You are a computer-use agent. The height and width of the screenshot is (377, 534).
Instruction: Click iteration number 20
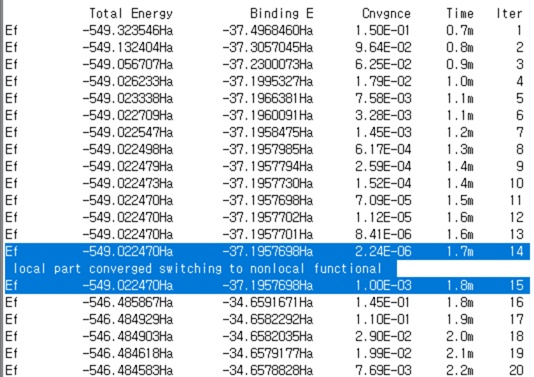516,370
